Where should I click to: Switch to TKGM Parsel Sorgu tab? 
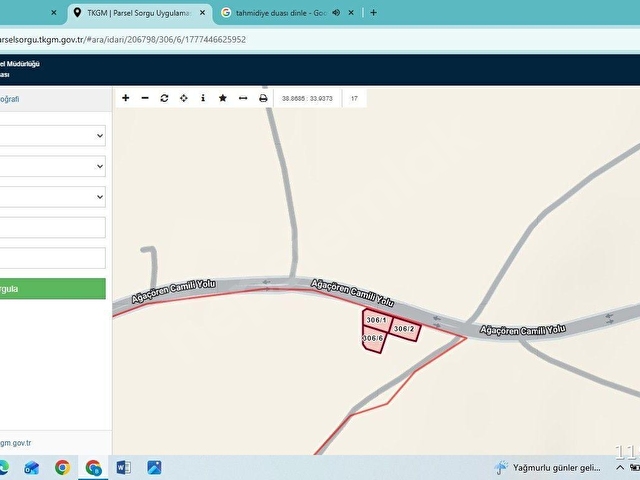[138, 13]
